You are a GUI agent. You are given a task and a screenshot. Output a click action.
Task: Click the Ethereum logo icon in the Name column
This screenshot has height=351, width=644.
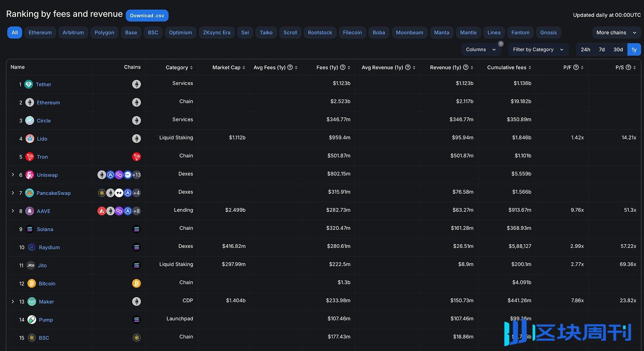(30, 102)
